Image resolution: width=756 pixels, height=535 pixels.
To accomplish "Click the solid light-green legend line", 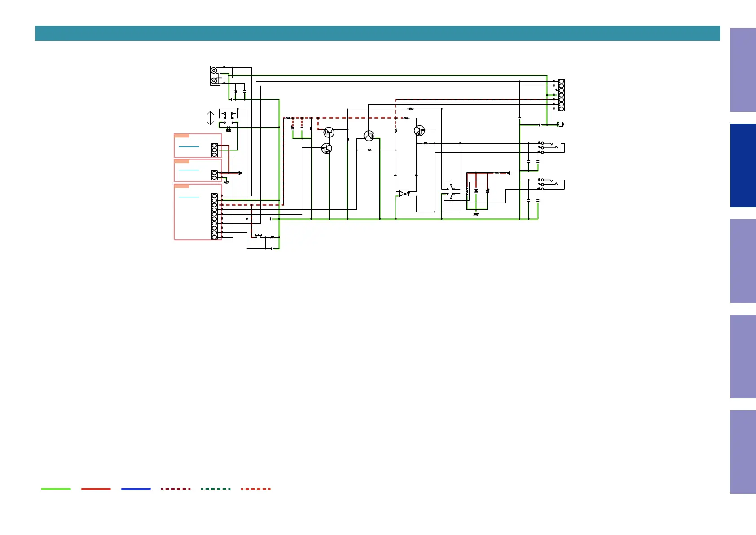I will (56, 489).
